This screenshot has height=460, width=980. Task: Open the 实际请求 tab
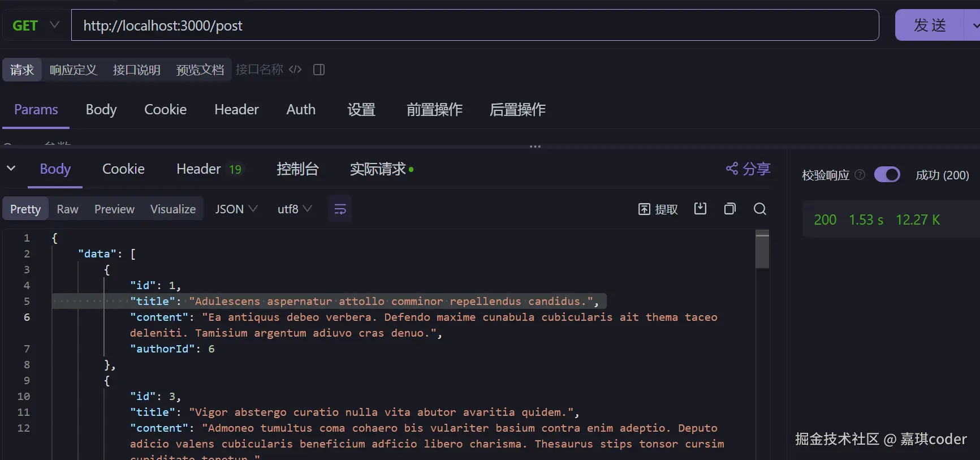click(382, 169)
